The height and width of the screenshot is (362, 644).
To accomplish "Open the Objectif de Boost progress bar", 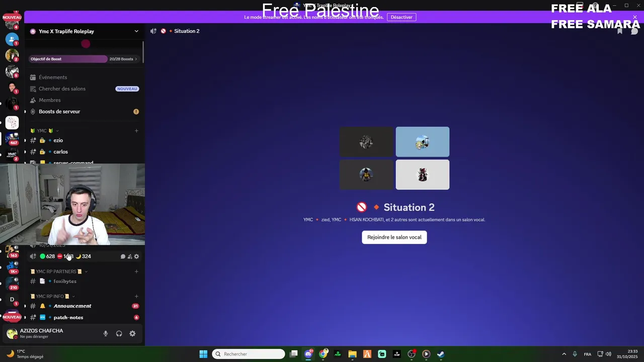I will pos(68,59).
